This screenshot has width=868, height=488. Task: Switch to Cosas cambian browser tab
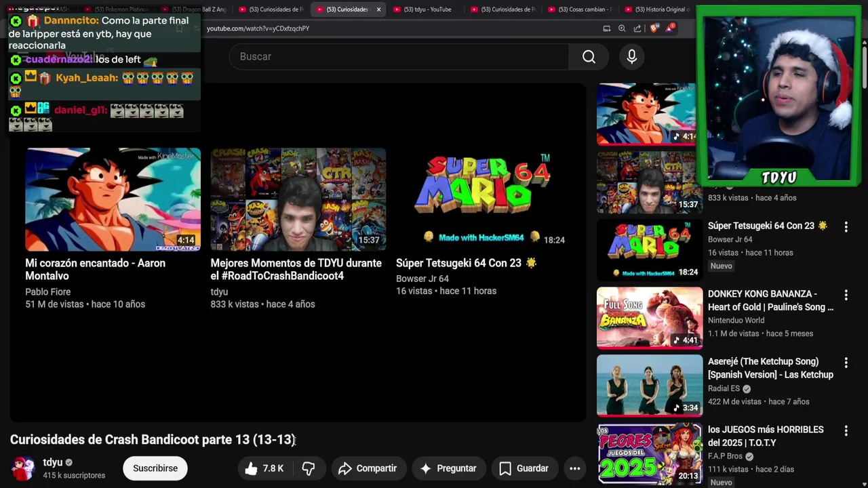click(x=580, y=9)
